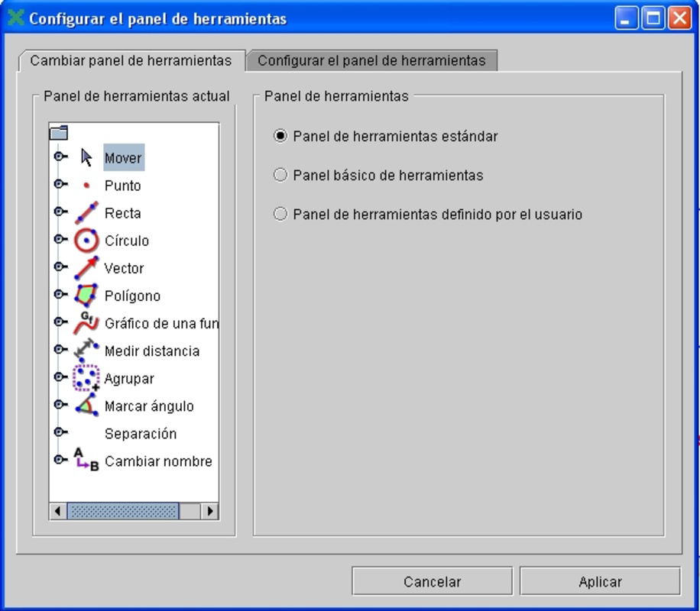Expand the Polígono tree node
Viewport: 700px width, 611px height.
click(60, 294)
